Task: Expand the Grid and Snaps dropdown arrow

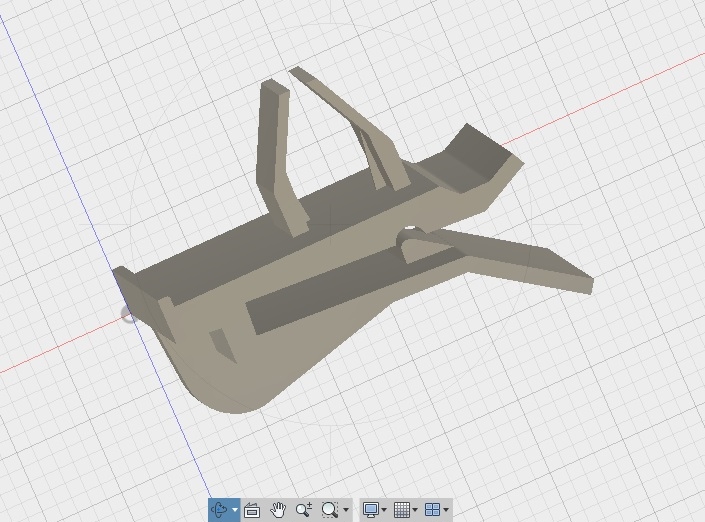Action: click(x=415, y=510)
